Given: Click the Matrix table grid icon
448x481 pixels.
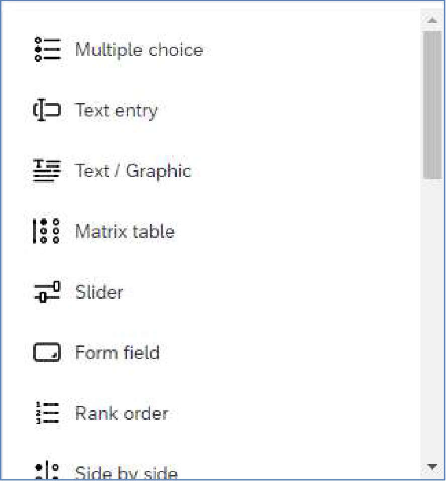Looking at the screenshot, I should (x=46, y=231).
